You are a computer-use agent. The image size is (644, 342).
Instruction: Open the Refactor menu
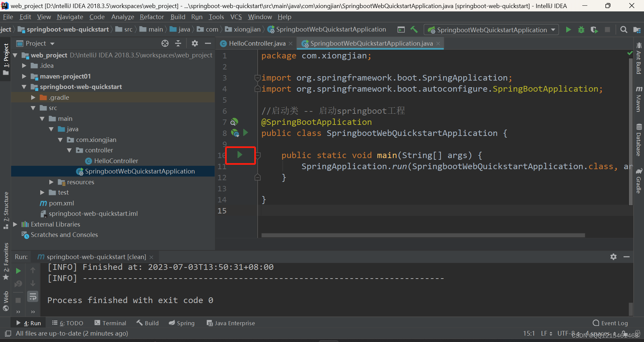tap(152, 17)
